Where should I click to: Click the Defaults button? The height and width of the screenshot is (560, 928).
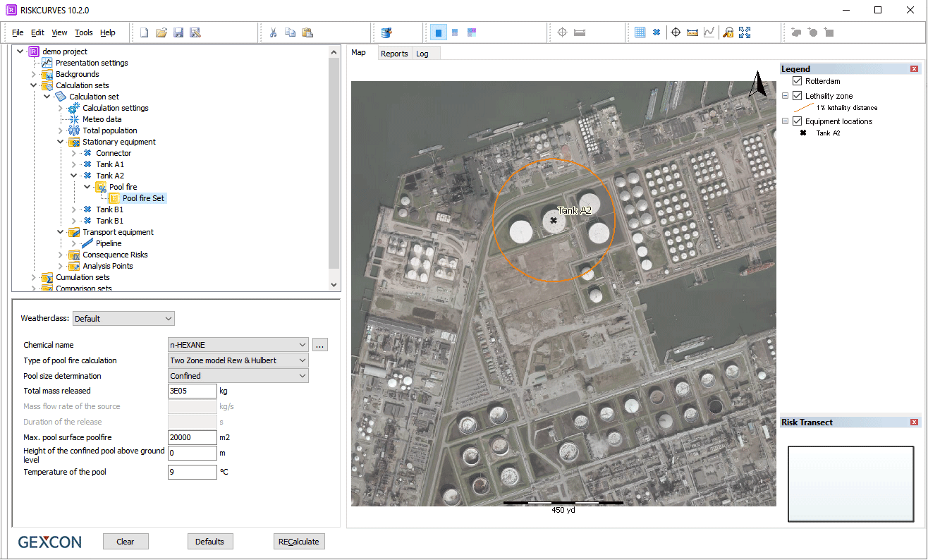click(x=209, y=542)
